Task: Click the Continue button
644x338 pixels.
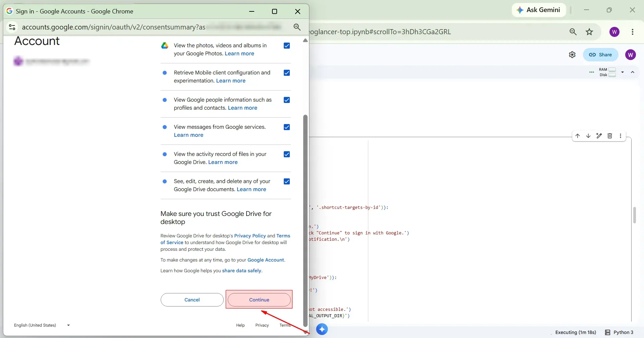Action: coord(259,300)
